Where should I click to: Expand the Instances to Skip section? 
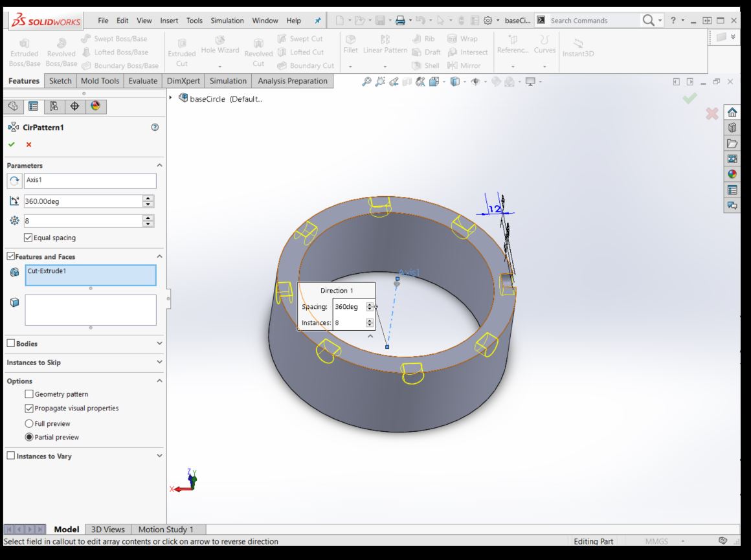[x=159, y=363]
